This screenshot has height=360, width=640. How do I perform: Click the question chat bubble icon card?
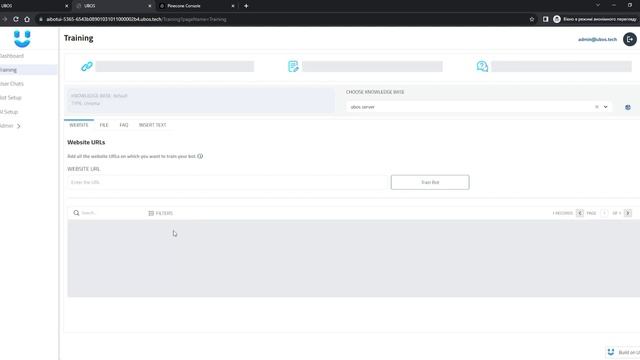[x=482, y=66]
